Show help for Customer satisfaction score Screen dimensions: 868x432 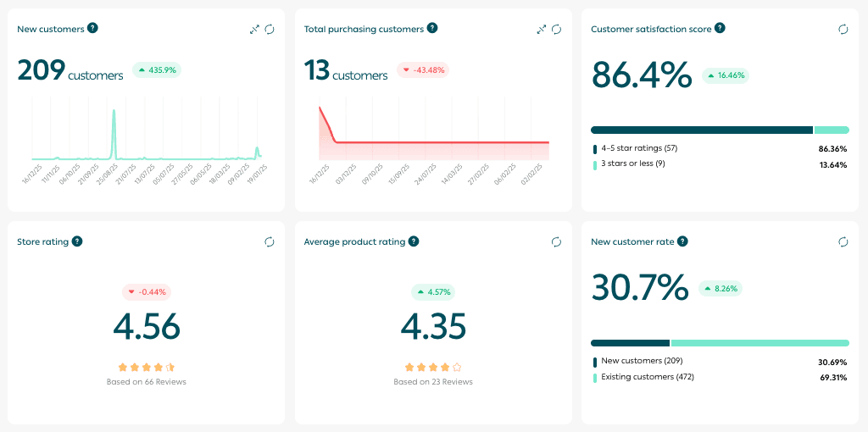720,28
